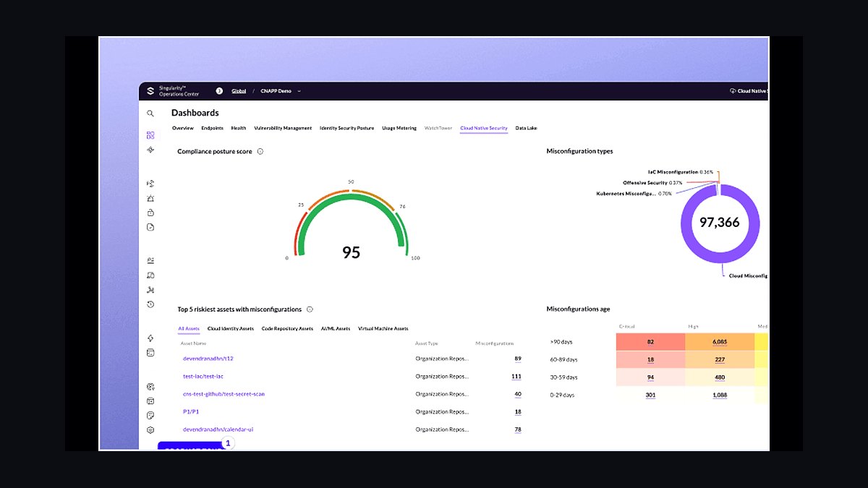
Task: Select the Dashboards grid icon in sidebar
Action: point(150,135)
